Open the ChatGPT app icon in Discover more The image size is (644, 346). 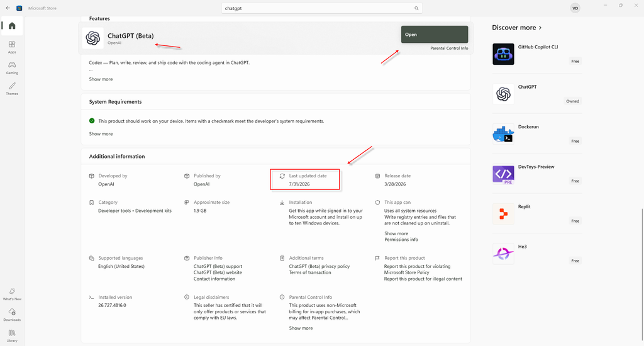pos(503,94)
